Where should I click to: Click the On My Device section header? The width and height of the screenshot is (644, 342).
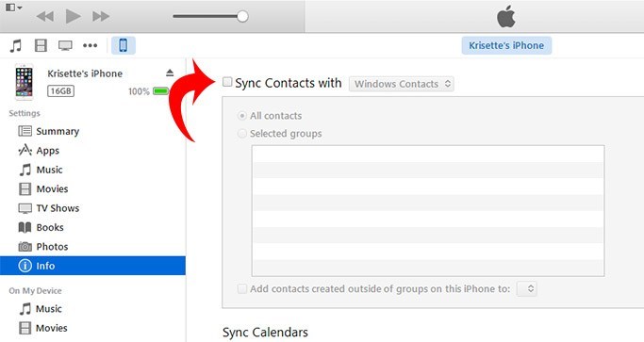(x=35, y=291)
